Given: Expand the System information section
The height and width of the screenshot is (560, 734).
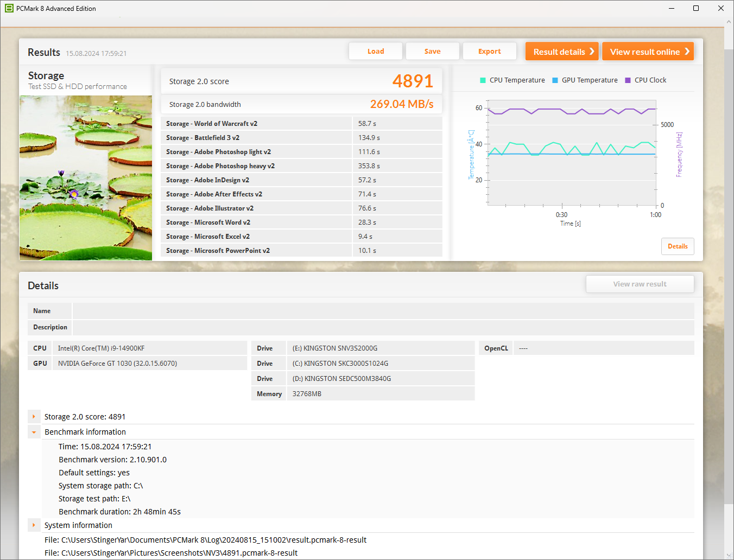Looking at the screenshot, I should point(34,525).
